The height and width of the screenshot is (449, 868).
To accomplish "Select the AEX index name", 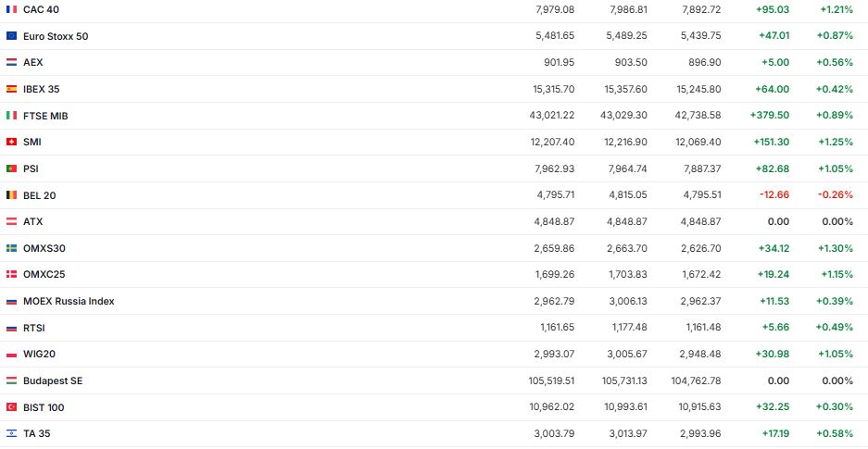I will click(33, 62).
